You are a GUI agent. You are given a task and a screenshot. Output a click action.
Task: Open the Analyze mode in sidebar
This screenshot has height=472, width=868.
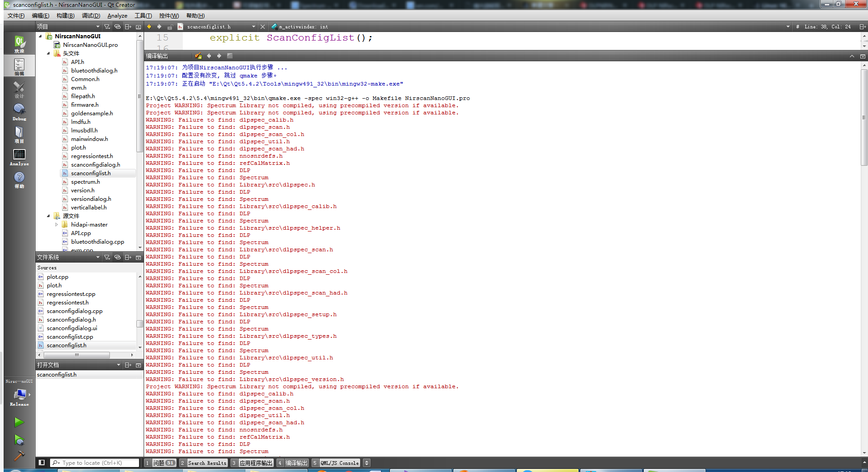19,157
